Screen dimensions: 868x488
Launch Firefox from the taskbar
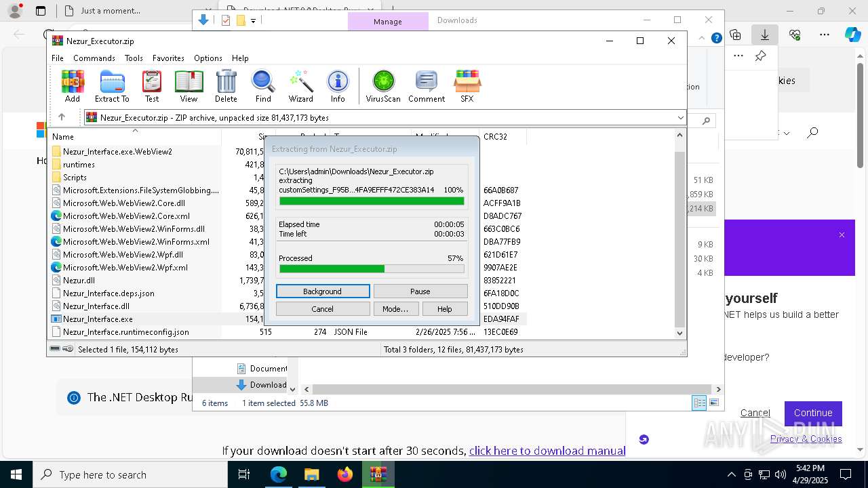pos(345,474)
